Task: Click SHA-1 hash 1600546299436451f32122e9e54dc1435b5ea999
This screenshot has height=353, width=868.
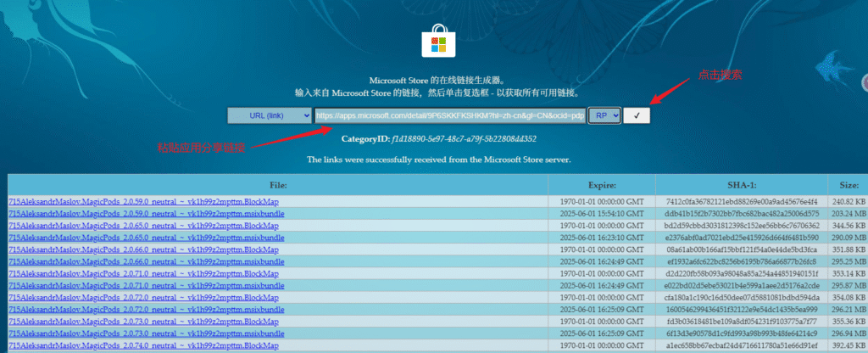Action: click(742, 310)
